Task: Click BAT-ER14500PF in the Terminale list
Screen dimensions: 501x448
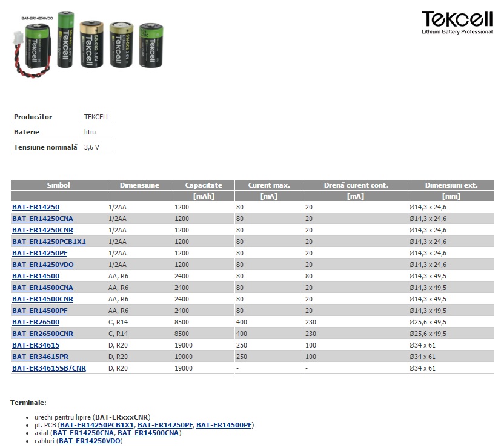Action: pos(224,425)
